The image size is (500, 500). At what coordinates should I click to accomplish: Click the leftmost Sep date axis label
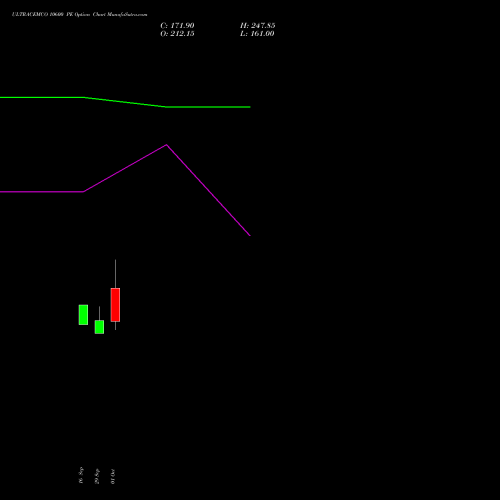click(81, 475)
